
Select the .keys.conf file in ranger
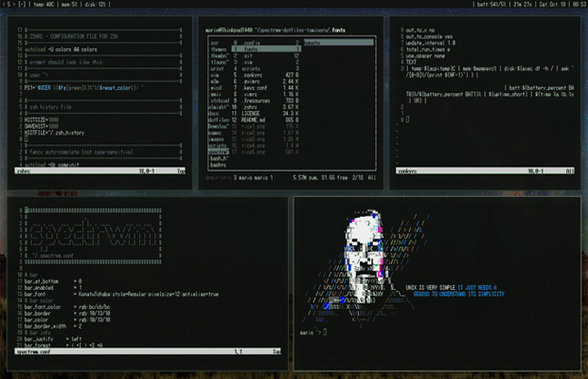pos(266,88)
